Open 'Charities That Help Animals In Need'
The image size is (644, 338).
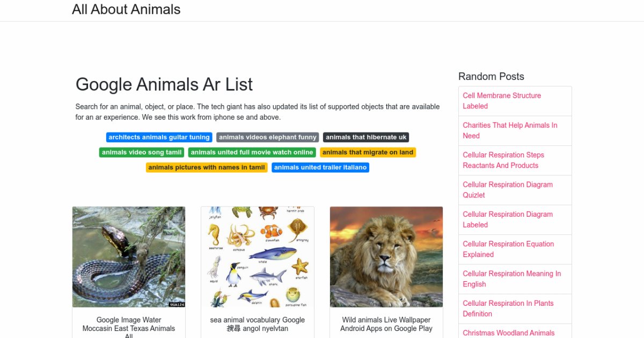510,130
